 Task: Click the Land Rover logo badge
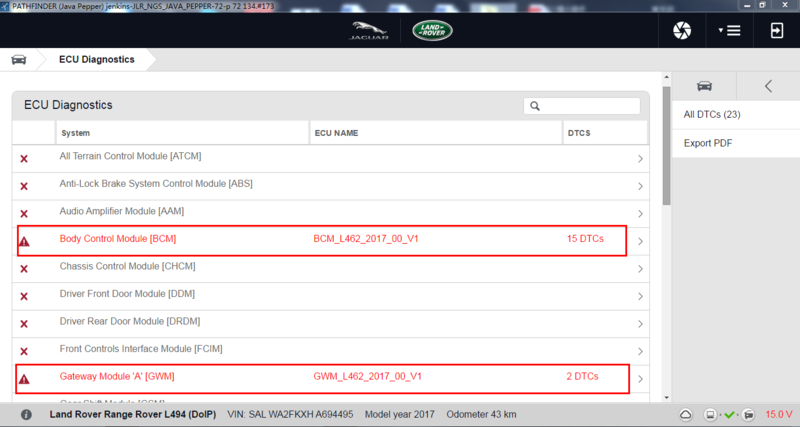point(432,31)
